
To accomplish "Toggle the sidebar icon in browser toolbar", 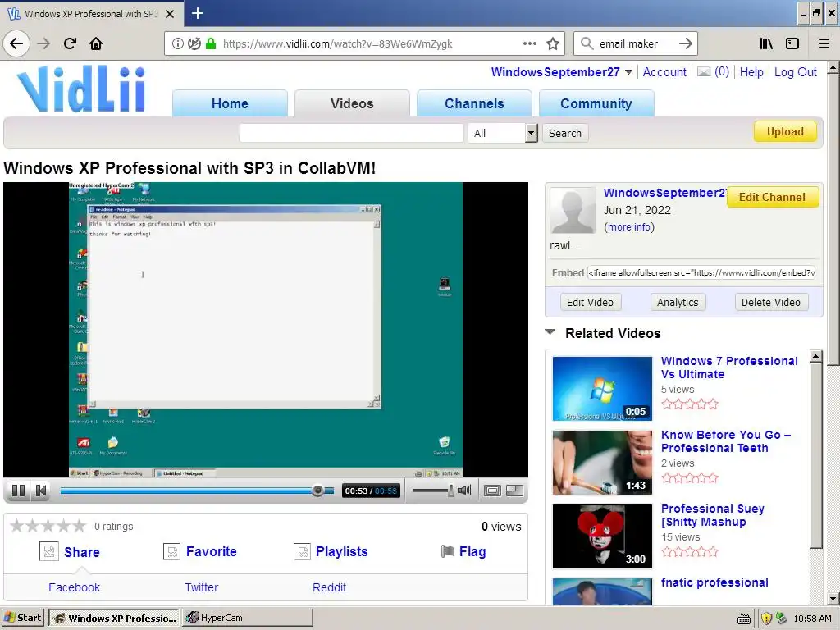I will [792, 44].
